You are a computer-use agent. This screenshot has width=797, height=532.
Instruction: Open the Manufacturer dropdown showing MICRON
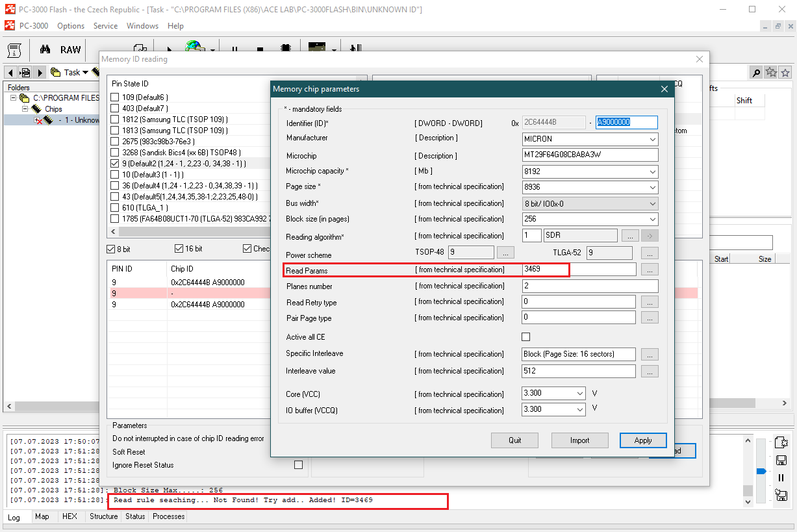590,139
